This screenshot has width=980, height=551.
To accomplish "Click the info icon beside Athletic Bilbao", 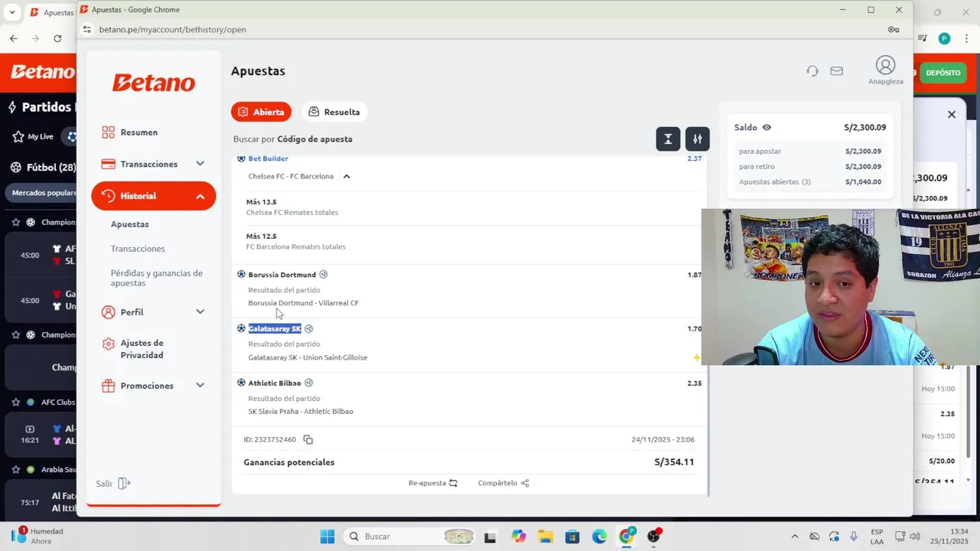I will coord(309,383).
